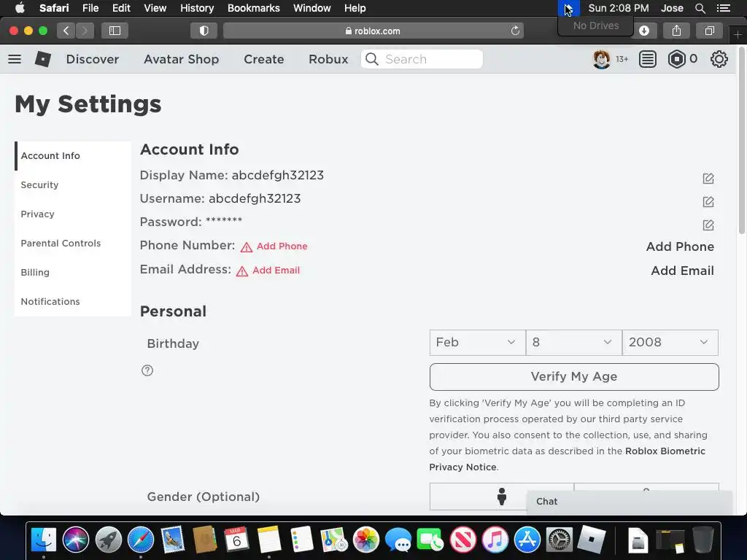Click the Roblox logo home icon
Viewport: 747px width, 560px height.
pos(43,59)
